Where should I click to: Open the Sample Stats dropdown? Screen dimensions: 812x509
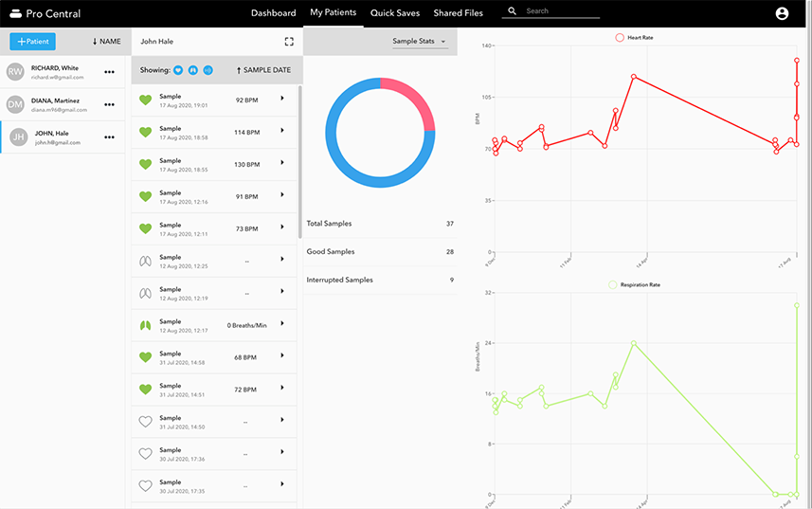419,42
